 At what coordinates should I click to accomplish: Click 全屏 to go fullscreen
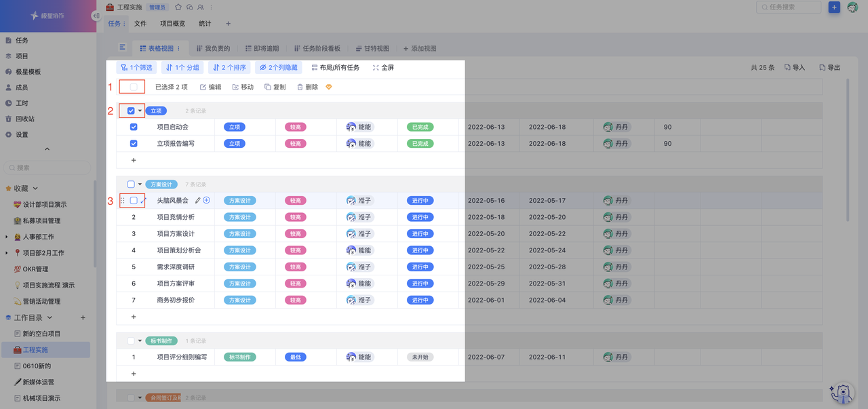coord(383,68)
